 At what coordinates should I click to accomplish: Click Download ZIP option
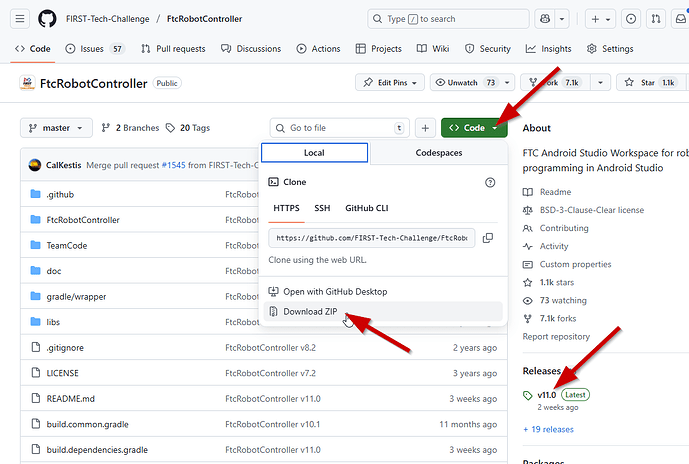point(308,312)
